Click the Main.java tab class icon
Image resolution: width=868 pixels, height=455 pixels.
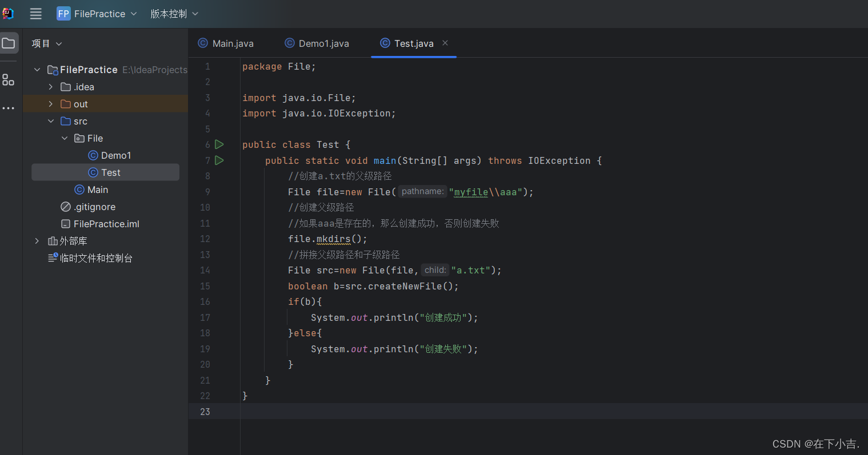tap(203, 43)
